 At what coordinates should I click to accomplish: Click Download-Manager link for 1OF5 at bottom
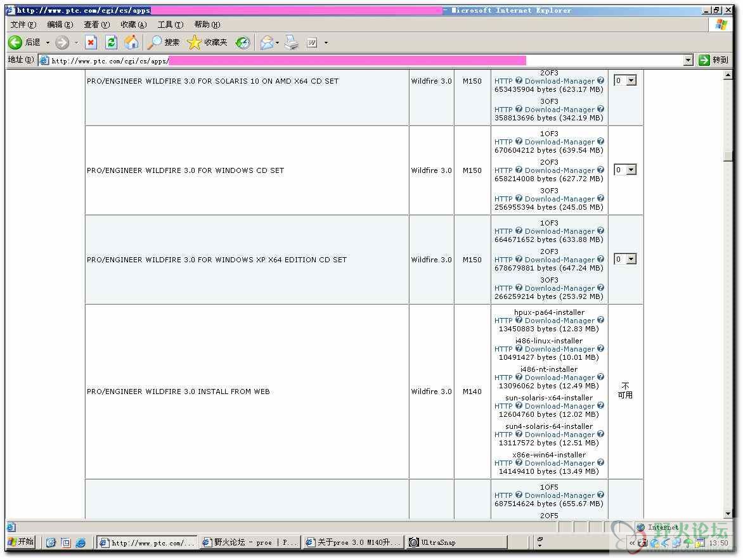560,495
